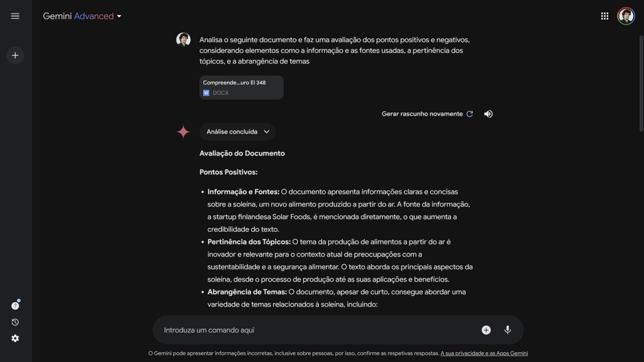Open the hamburger main menu
The image size is (644, 362).
tap(15, 16)
